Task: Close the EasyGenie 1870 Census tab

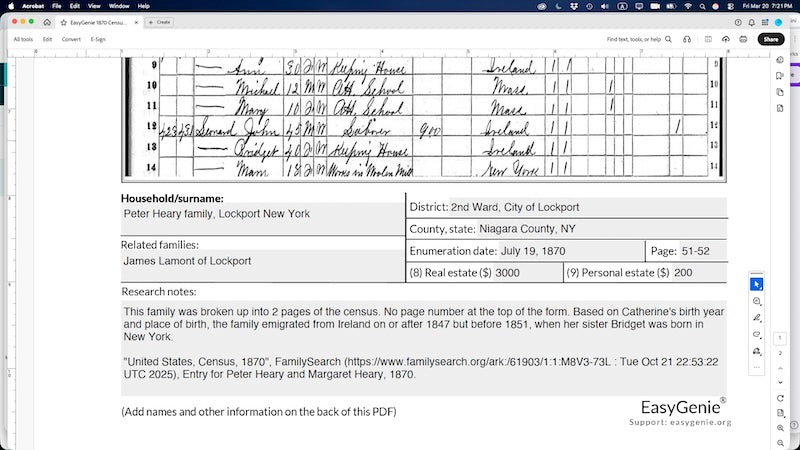Action: (x=136, y=22)
